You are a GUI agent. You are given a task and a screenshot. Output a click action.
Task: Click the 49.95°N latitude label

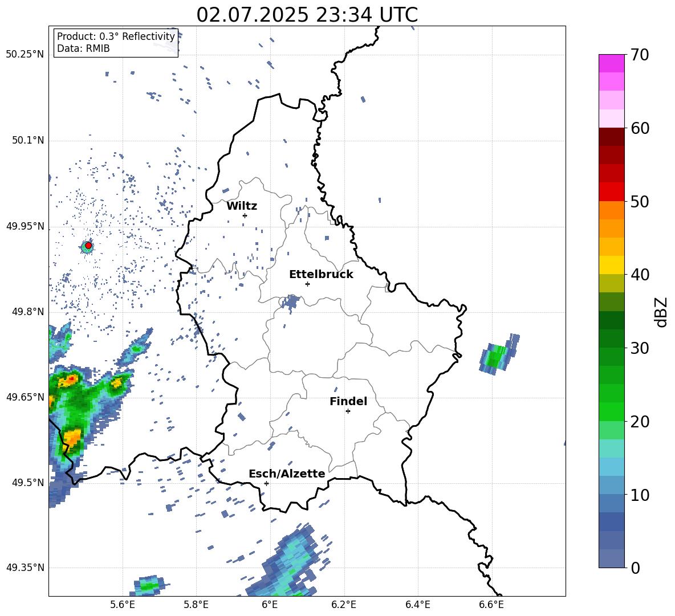[25, 226]
